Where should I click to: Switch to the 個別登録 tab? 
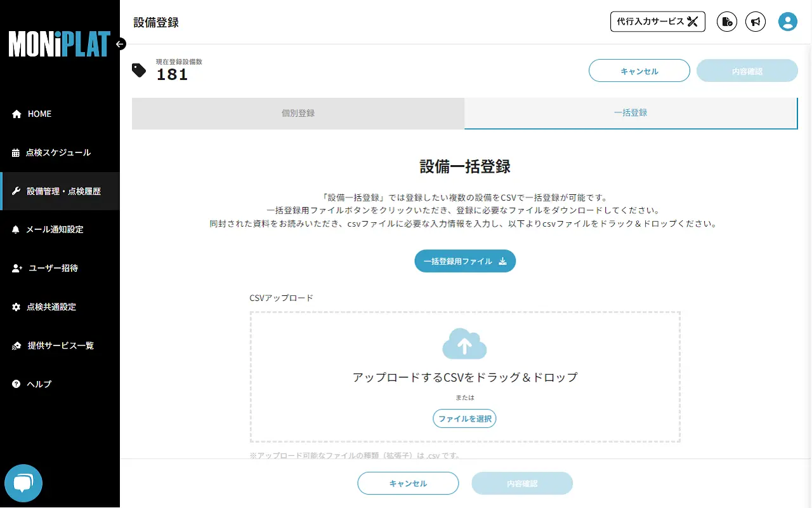[x=298, y=114]
